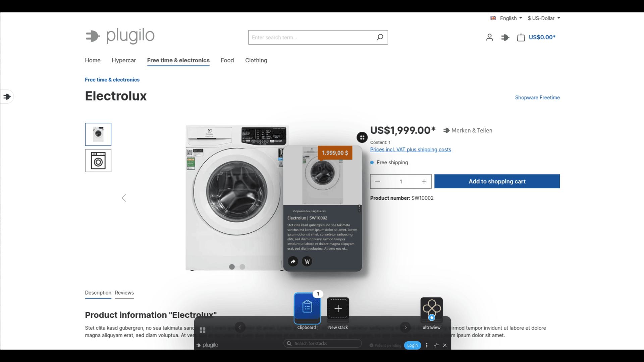Click cart total US$0.00
Image resolution: width=644 pixels, height=362 pixels.
click(542, 37)
